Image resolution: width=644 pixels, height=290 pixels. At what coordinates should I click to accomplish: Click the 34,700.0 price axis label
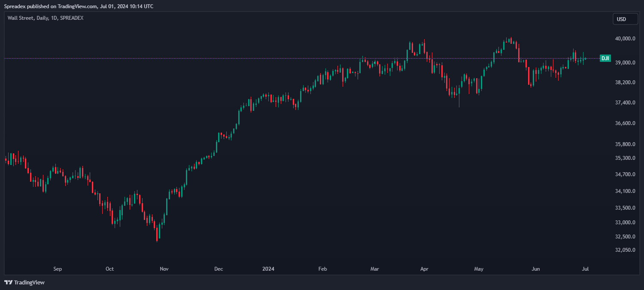click(625, 174)
